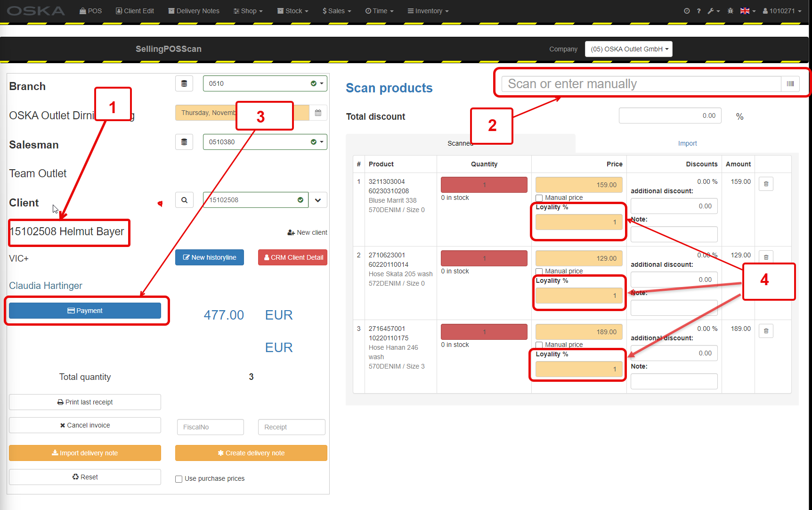
Task: Open the Company dropdown
Action: tap(628, 49)
